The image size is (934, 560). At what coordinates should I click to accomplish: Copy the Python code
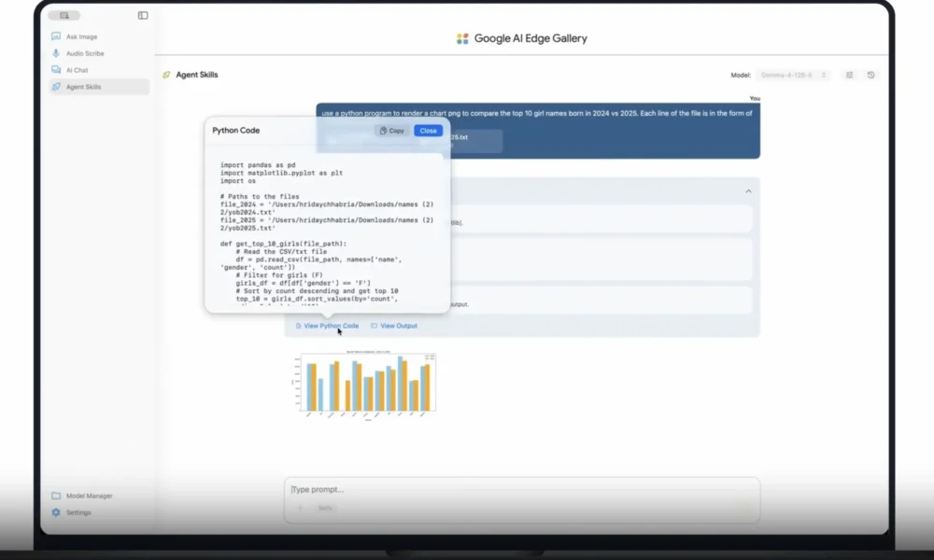392,131
